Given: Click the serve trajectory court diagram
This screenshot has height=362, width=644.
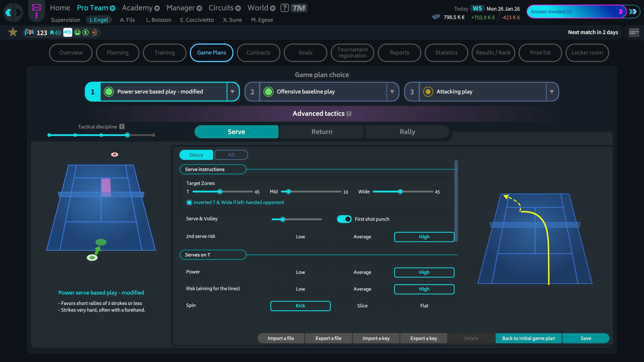Looking at the screenshot, I should pyautogui.click(x=535, y=239).
